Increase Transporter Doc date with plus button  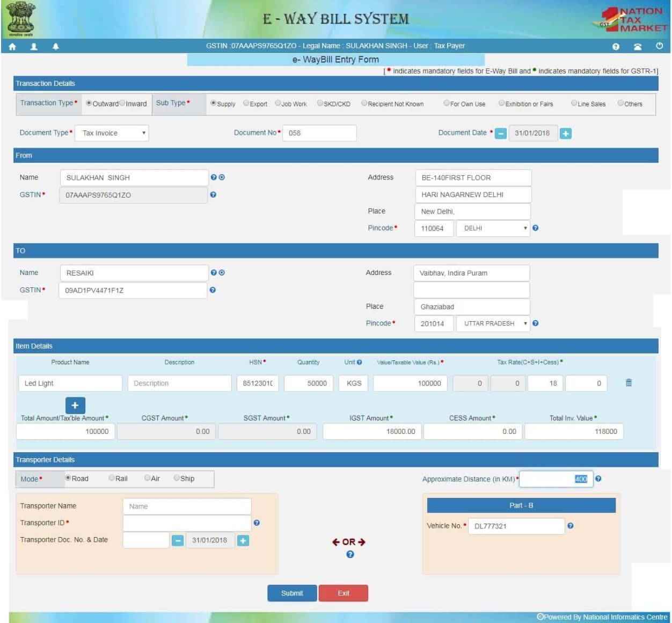coord(243,540)
